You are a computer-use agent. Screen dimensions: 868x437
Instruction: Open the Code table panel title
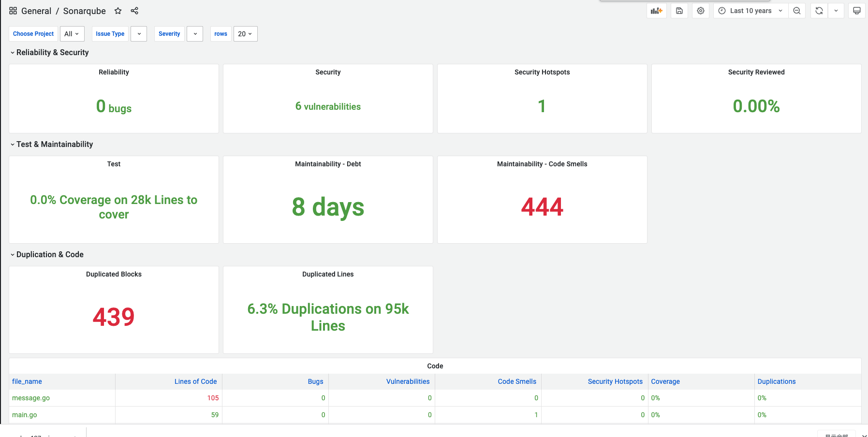(435, 366)
